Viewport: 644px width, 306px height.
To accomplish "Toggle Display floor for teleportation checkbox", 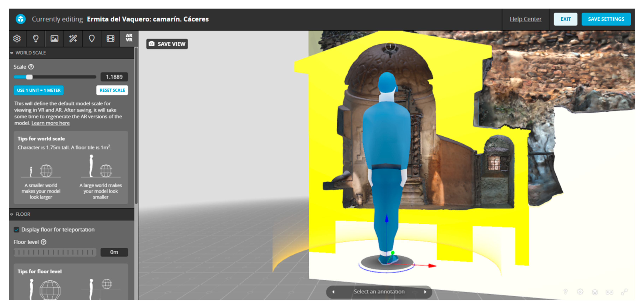I will (16, 230).
